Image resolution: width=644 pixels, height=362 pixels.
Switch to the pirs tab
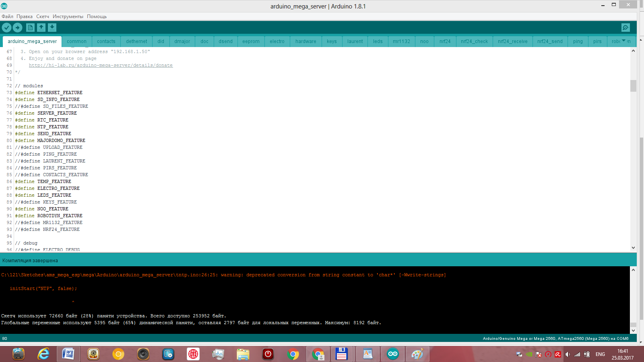[x=597, y=41]
